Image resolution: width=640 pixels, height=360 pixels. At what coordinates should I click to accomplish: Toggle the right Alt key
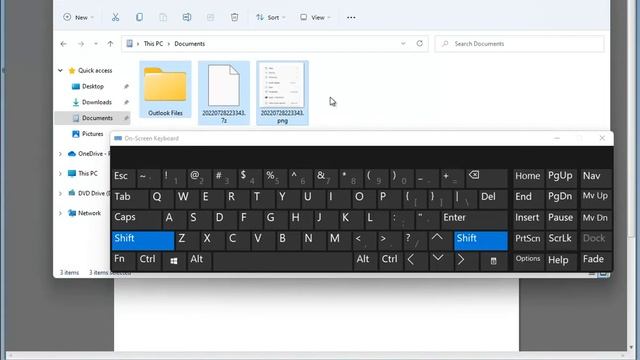365,261
